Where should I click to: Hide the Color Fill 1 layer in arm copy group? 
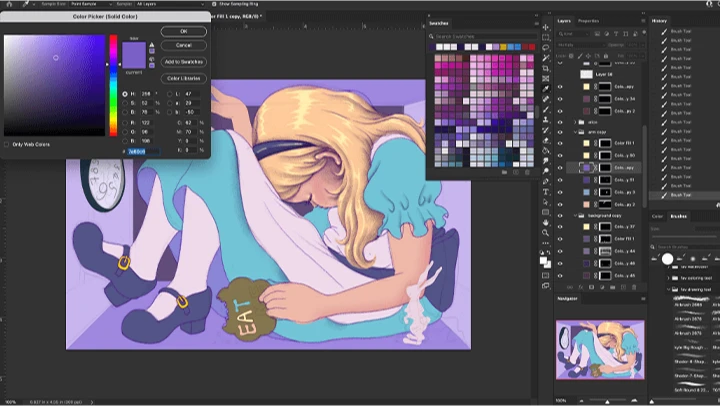click(560, 143)
